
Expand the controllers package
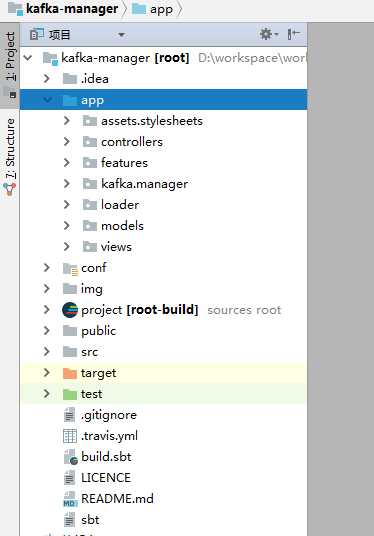[67, 142]
